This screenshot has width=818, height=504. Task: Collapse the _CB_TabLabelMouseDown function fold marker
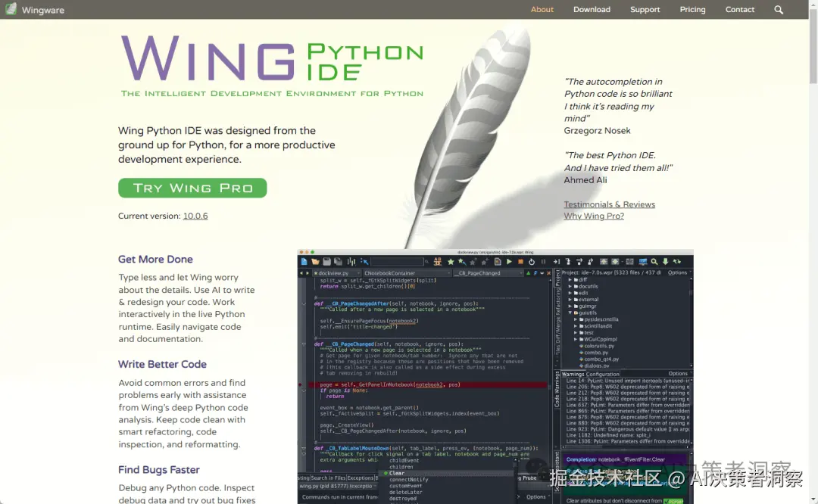click(x=304, y=448)
